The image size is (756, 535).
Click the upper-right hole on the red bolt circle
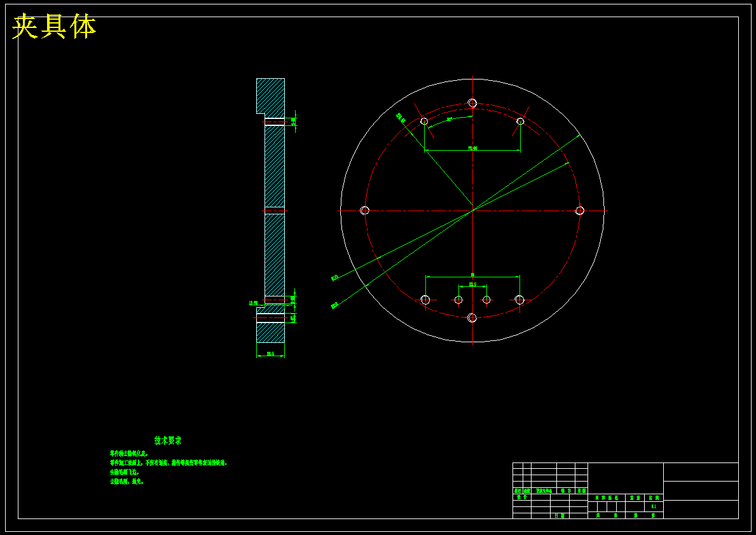[x=520, y=121]
